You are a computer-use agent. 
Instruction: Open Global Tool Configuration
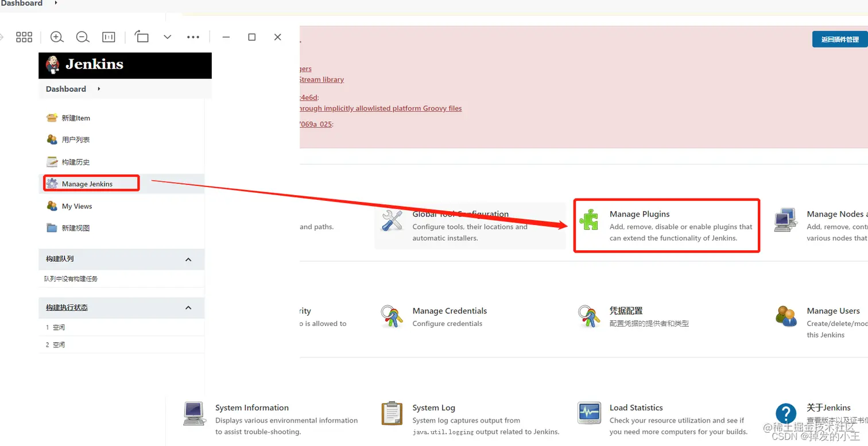click(x=460, y=214)
